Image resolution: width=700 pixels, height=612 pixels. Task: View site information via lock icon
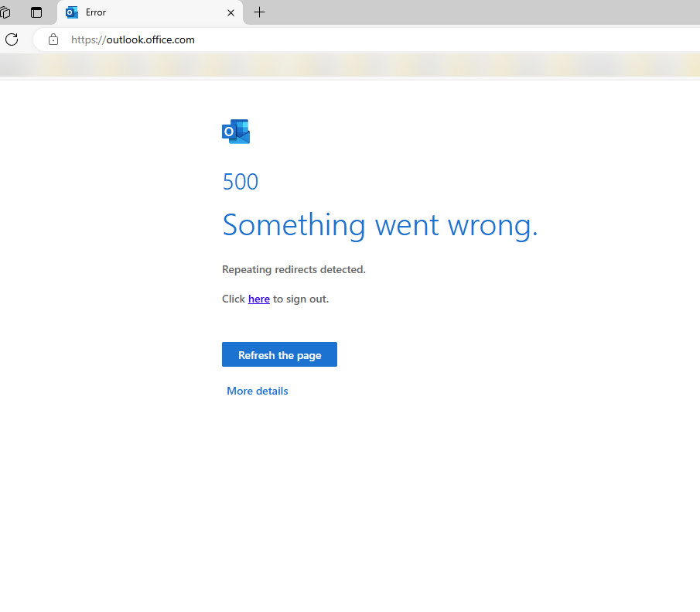pos(53,39)
